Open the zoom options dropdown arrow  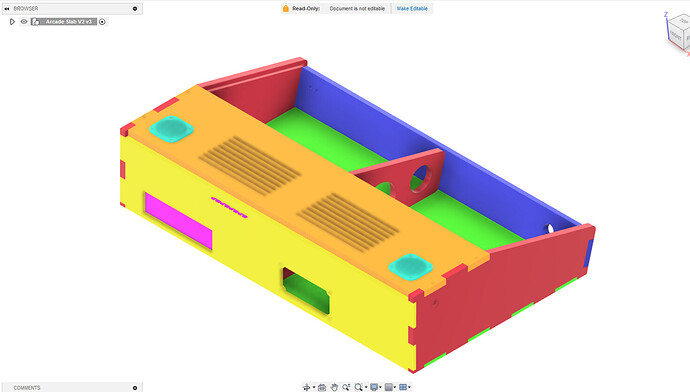click(x=366, y=387)
